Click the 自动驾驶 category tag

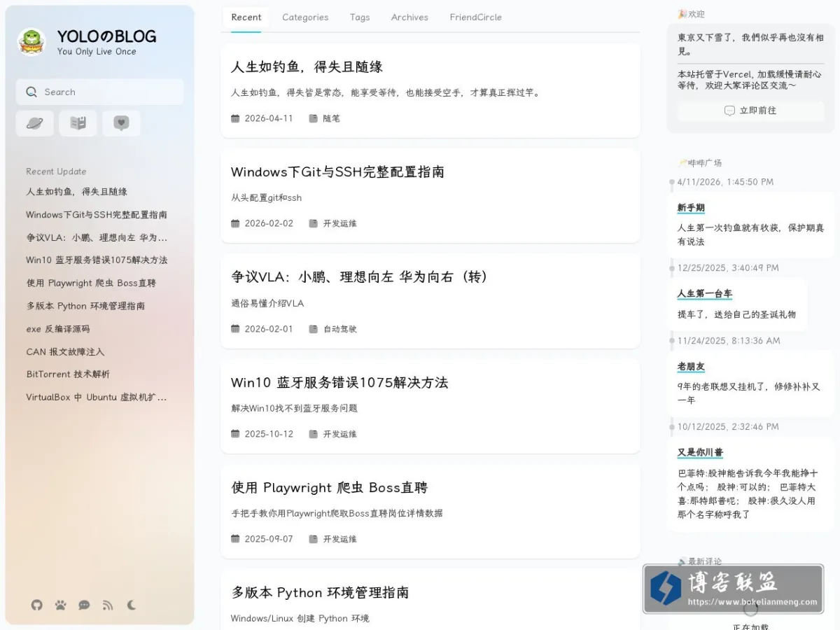click(x=339, y=329)
